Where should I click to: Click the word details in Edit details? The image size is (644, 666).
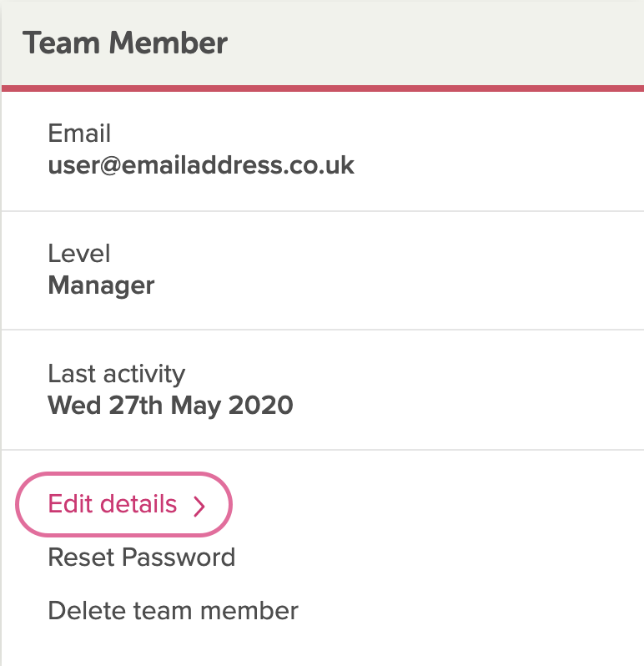138,504
